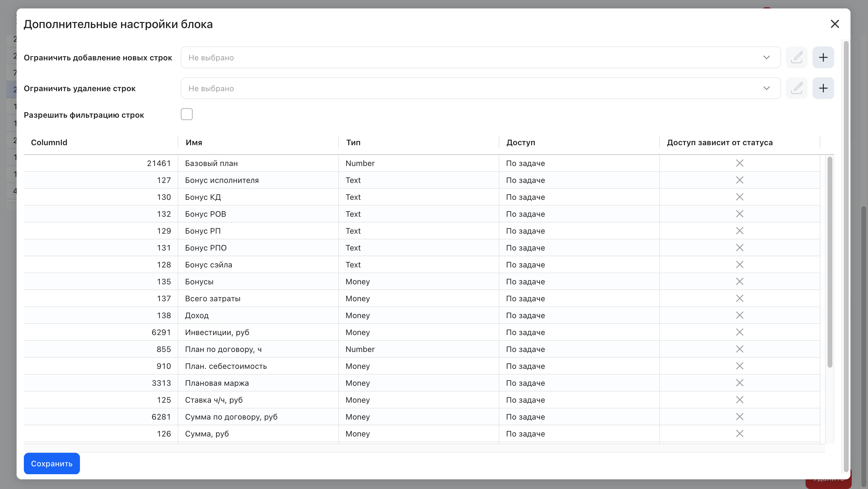Click Text type cell for 'Бонус КД'
Image resolution: width=868 pixels, height=489 pixels.
point(418,197)
